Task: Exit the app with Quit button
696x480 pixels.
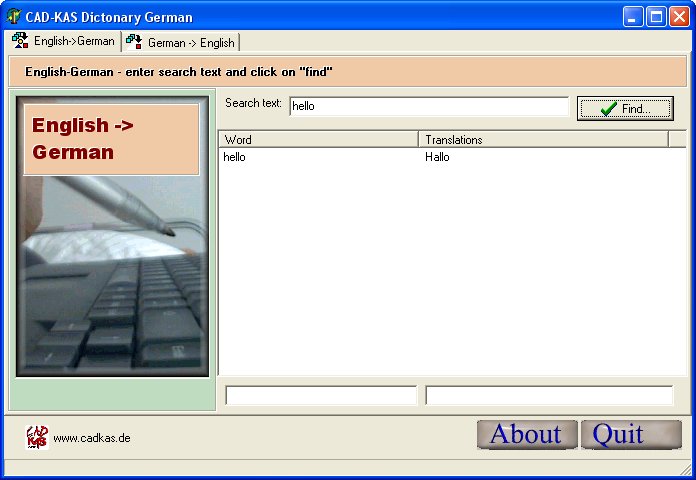Action: 630,434
